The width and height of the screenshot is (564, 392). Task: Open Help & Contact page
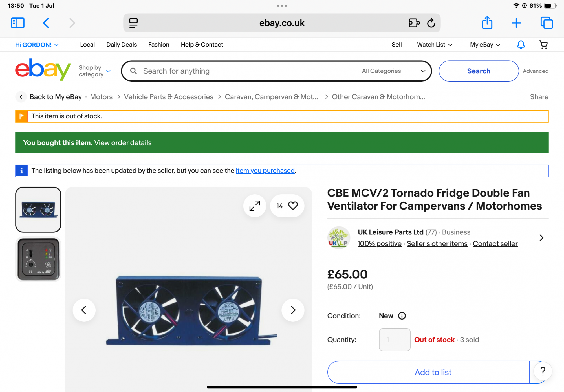coord(202,45)
